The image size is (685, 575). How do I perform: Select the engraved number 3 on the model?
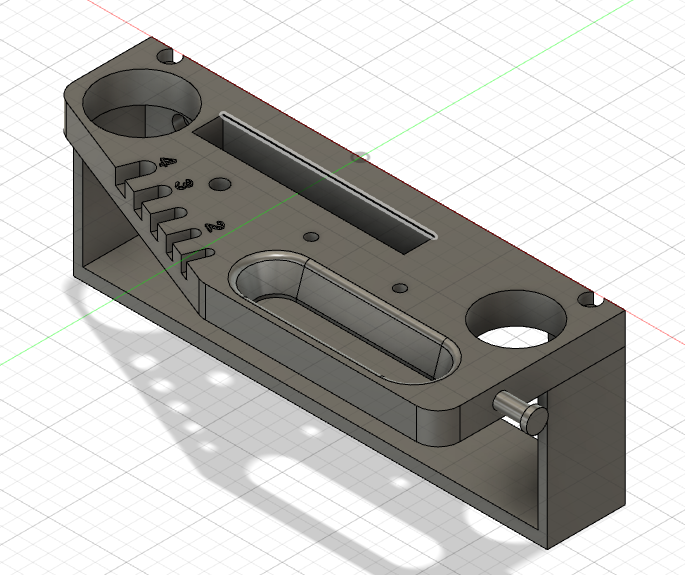(x=184, y=185)
